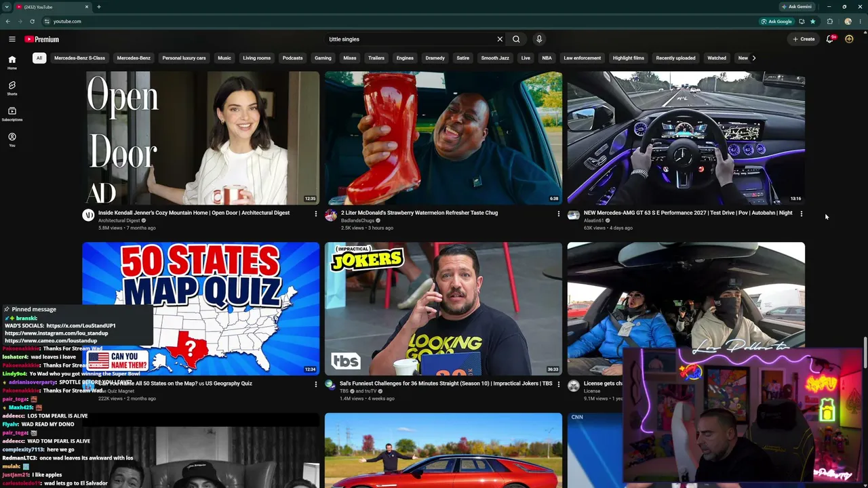Open Chrome extensions puzzle icon
This screenshot has width=868, height=488.
(x=830, y=21)
